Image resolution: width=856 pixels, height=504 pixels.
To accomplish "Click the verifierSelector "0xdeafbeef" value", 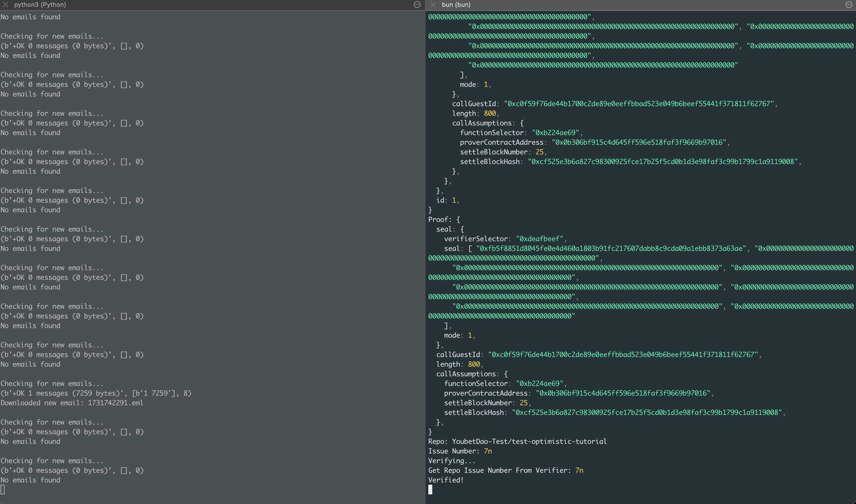I will tap(539, 239).
